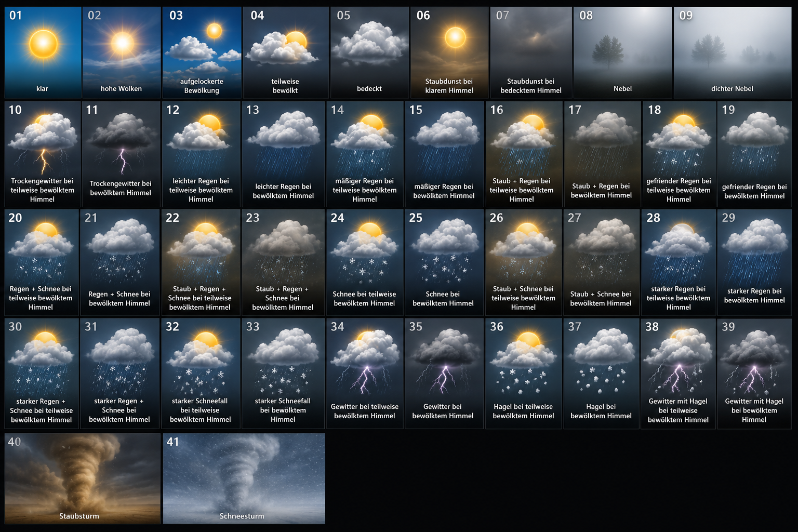The height and width of the screenshot is (532, 798).
Task: Click icon 11 Trockengewitter bei bewölktem Himmel
Action: point(121,154)
